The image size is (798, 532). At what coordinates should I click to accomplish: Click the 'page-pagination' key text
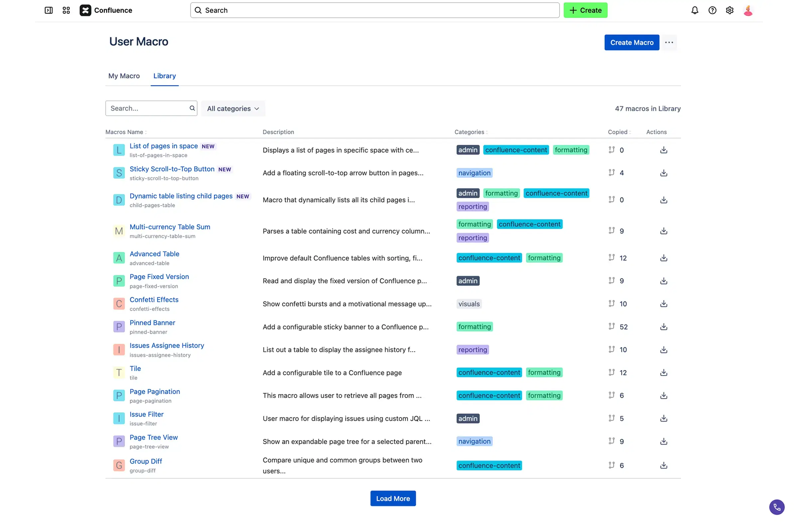pos(151,401)
